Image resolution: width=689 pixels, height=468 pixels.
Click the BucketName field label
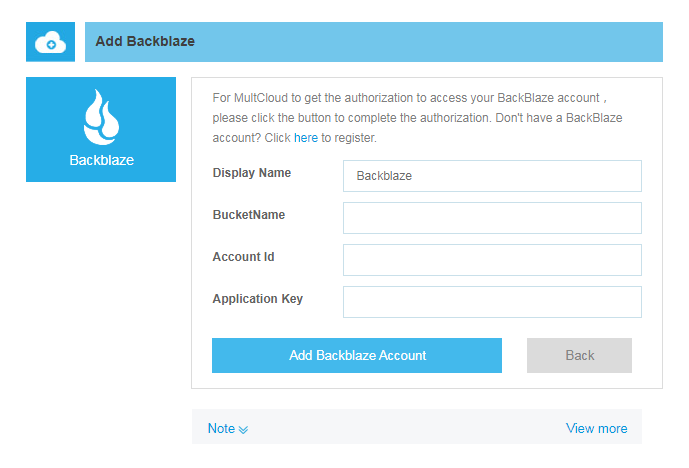pyautogui.click(x=249, y=215)
